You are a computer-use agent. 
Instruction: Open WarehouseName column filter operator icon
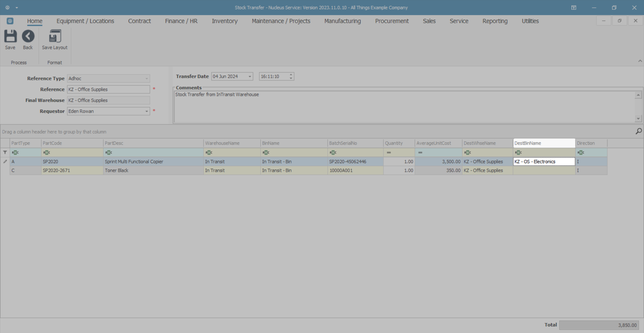[209, 152]
